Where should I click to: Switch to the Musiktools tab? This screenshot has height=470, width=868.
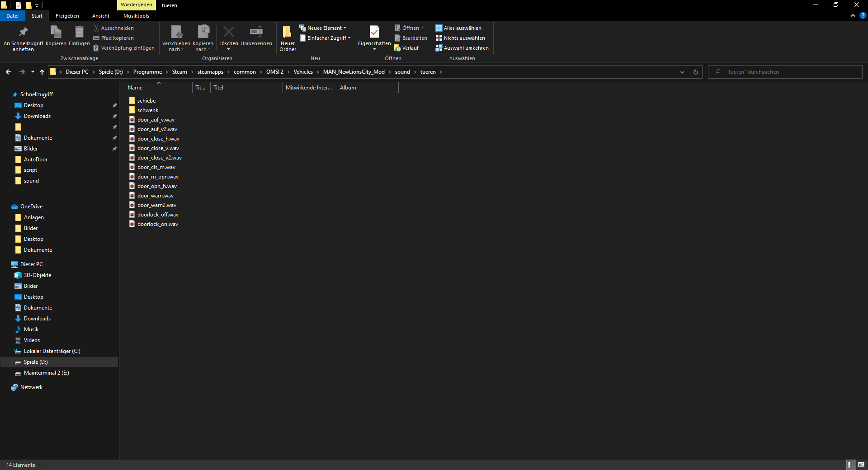pyautogui.click(x=136, y=16)
